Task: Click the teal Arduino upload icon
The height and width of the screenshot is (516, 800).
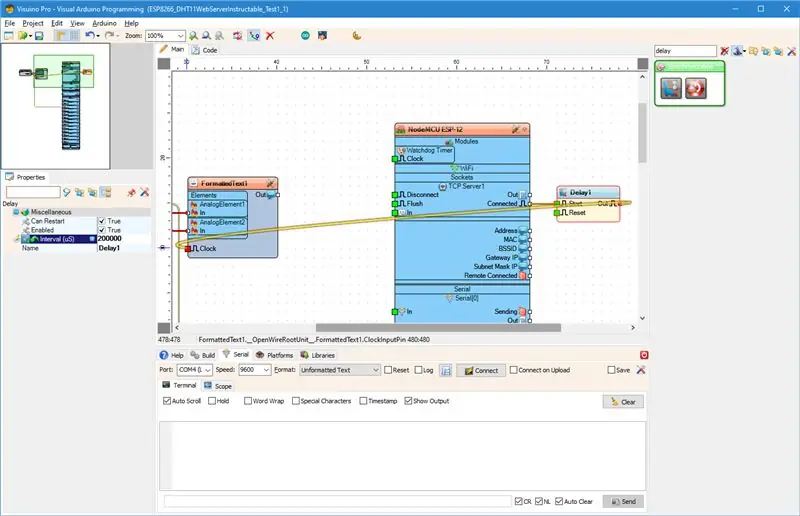Action: (305, 36)
